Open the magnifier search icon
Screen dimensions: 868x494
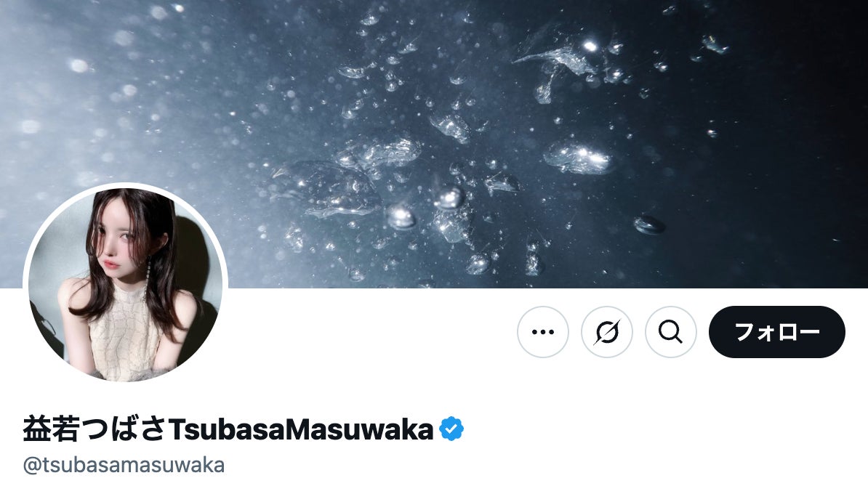pyautogui.click(x=670, y=332)
